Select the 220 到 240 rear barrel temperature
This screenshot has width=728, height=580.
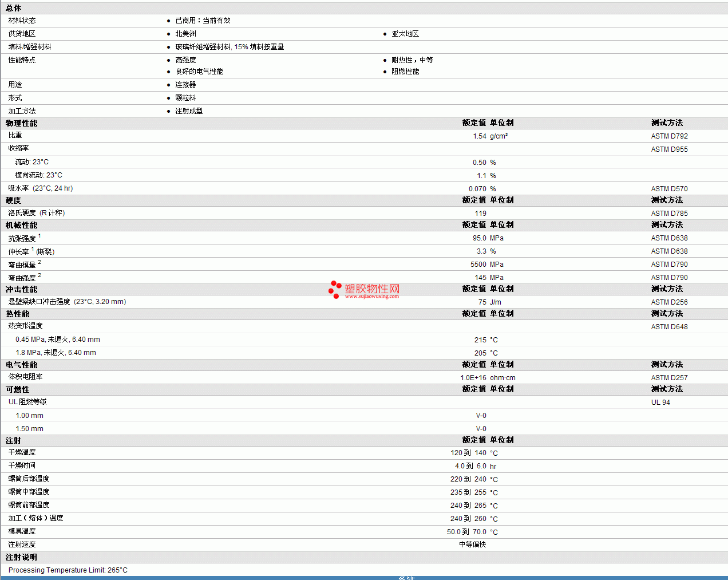coord(468,479)
